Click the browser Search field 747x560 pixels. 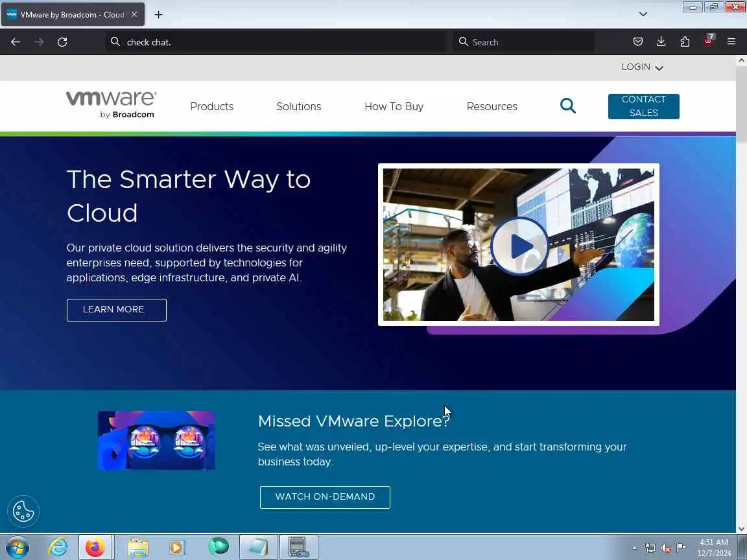click(524, 42)
